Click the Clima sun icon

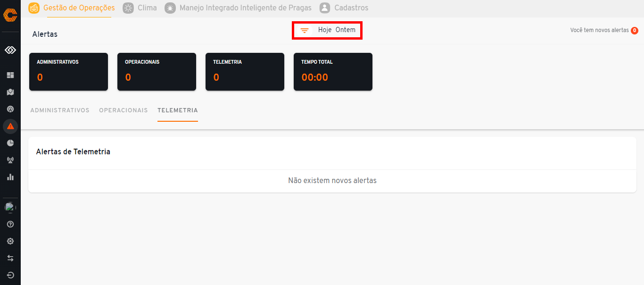[128, 8]
